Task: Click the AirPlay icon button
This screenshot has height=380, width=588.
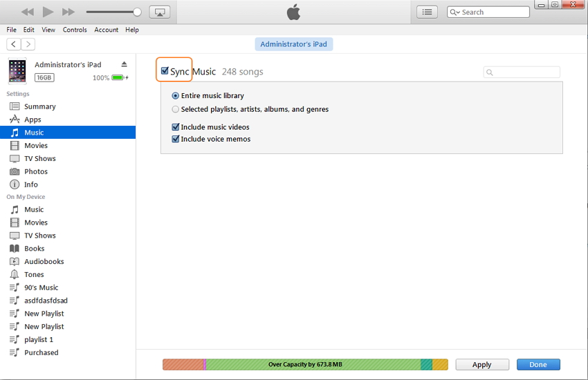Action: (x=160, y=12)
